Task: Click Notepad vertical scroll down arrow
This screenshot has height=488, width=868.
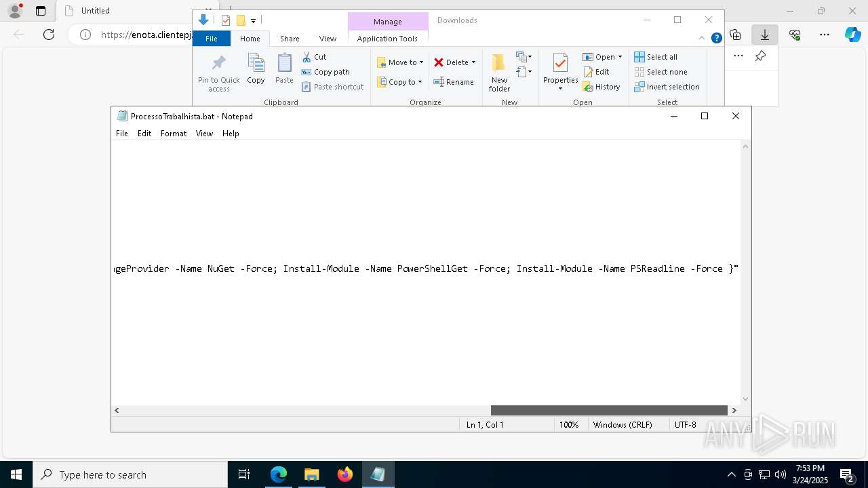Action: point(746,399)
